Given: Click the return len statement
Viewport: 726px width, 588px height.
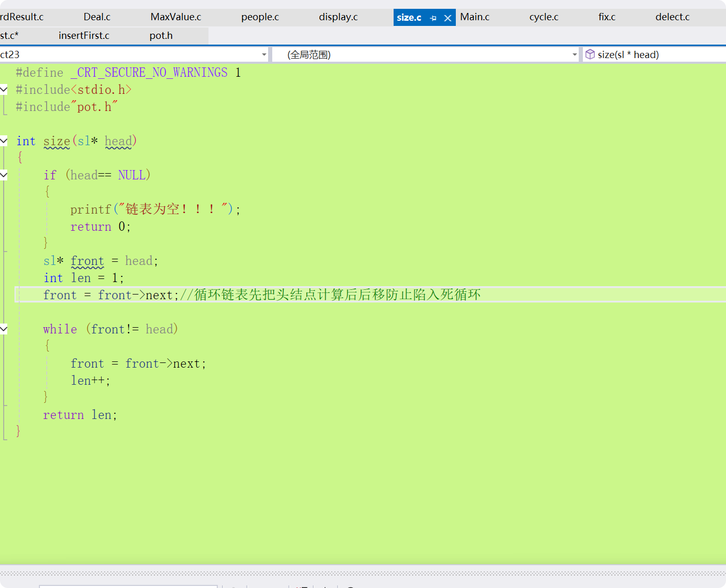Looking at the screenshot, I should (x=80, y=415).
